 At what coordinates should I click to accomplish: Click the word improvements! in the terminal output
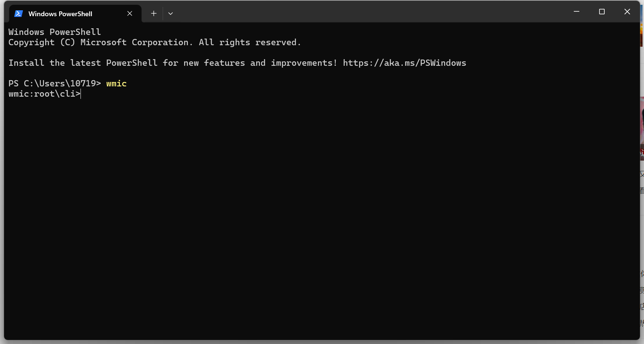(304, 63)
